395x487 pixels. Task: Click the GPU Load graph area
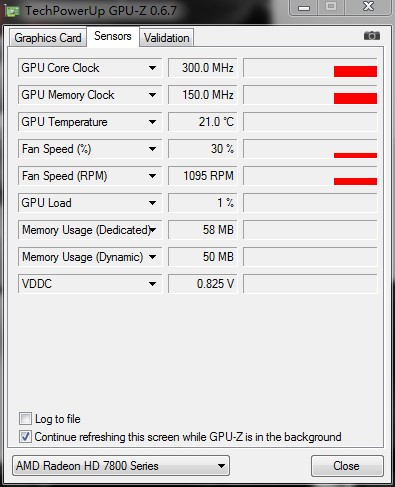point(310,203)
